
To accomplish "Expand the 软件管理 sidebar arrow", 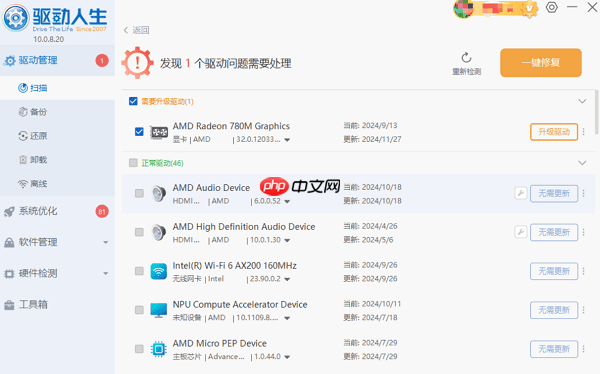I will coord(106,242).
